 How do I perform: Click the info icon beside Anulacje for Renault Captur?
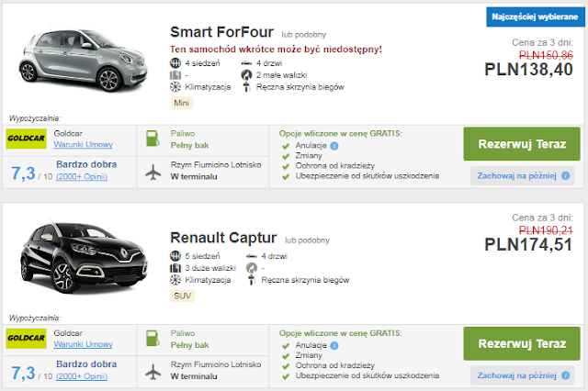tap(334, 345)
